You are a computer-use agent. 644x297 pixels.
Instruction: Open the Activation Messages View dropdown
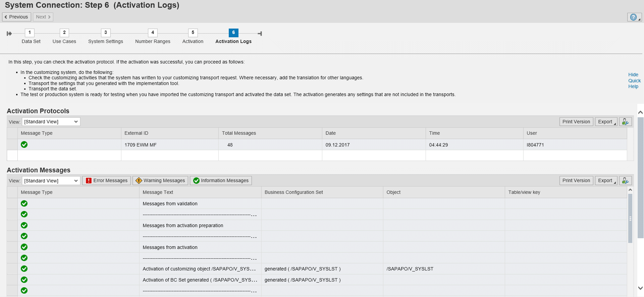pyautogui.click(x=51, y=181)
